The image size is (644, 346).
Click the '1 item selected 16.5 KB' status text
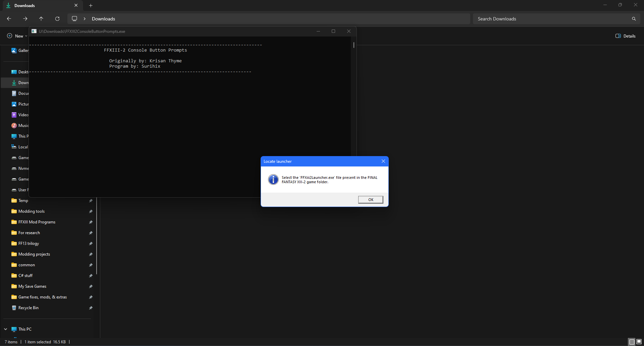(x=45, y=342)
